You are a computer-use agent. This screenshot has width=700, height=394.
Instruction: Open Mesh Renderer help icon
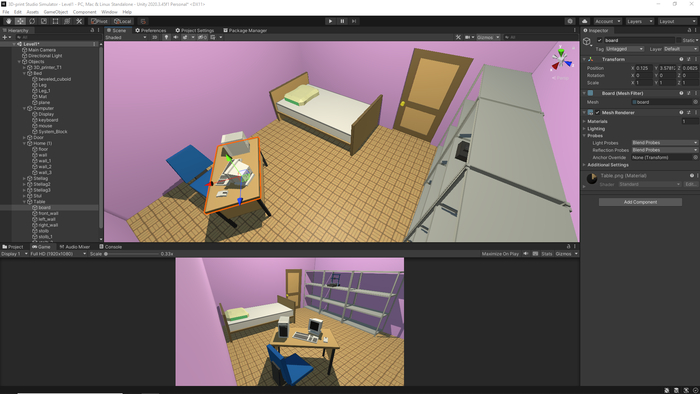pos(681,112)
